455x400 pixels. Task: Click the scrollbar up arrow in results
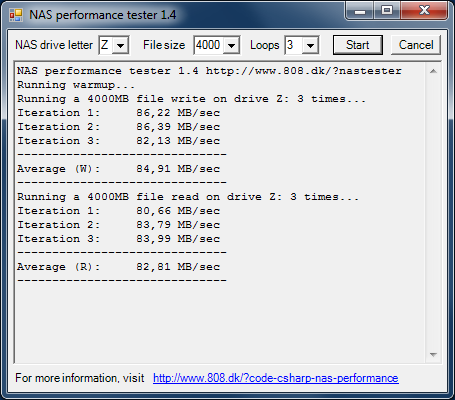[433, 71]
